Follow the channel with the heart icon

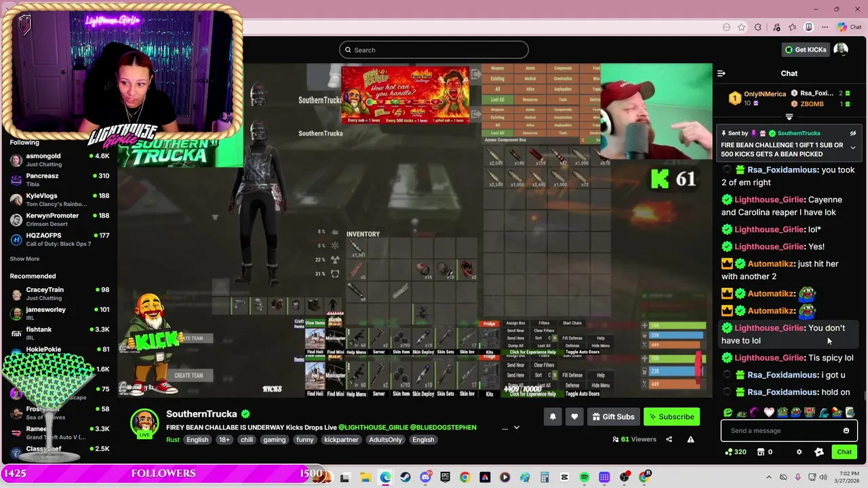point(574,417)
